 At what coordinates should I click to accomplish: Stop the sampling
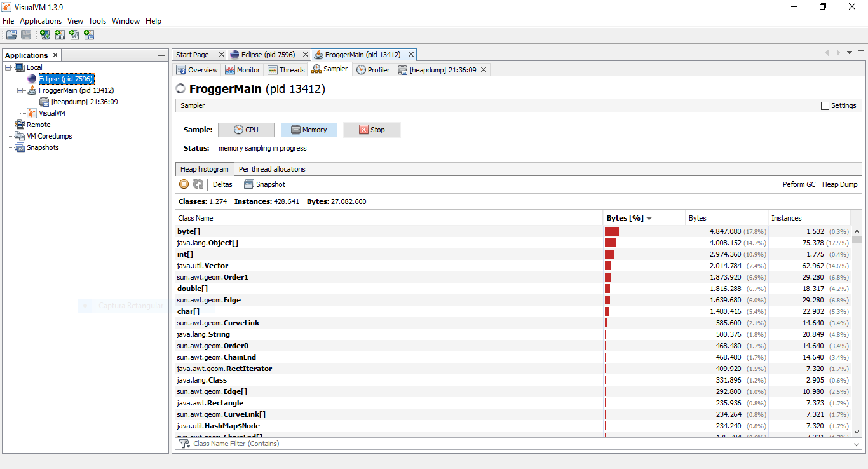click(372, 130)
